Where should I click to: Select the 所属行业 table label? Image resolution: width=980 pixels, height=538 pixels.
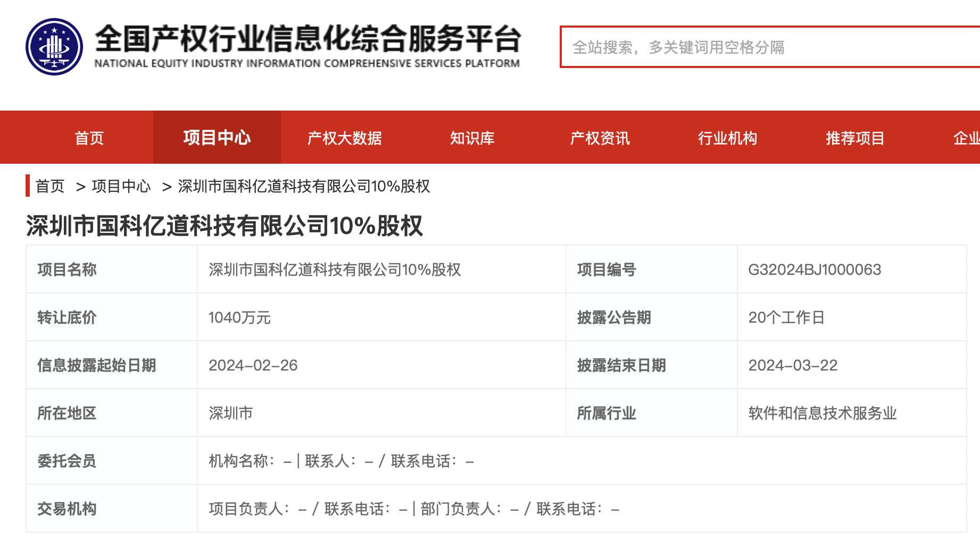coord(607,413)
